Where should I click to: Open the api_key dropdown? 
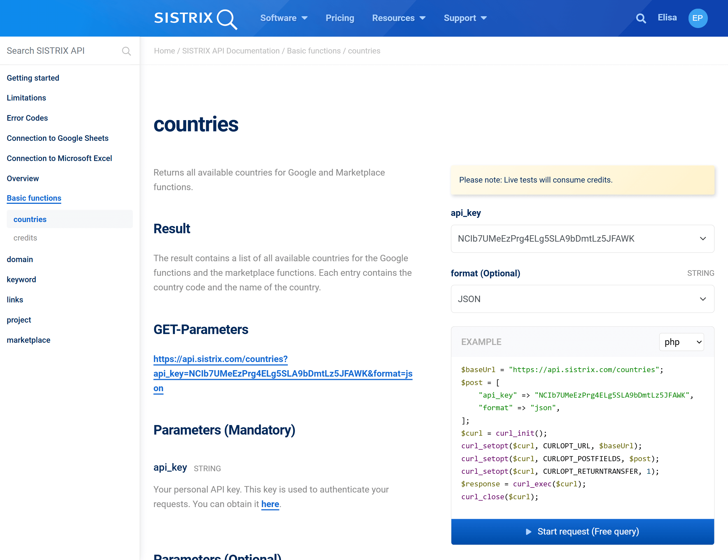[x=582, y=239]
